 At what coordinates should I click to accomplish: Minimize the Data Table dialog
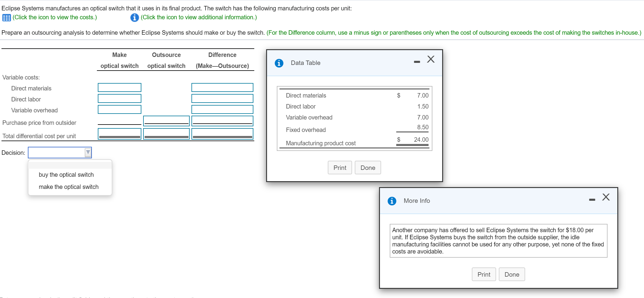coord(417,62)
